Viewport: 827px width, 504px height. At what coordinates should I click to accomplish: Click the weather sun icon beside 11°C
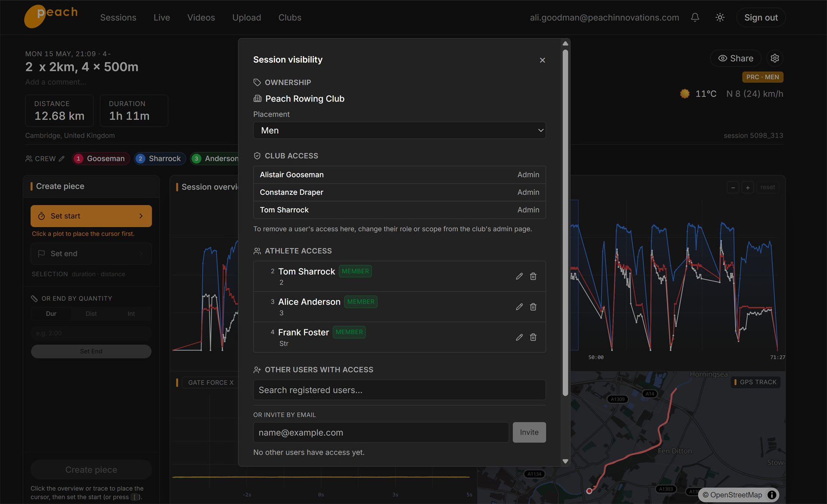(684, 94)
